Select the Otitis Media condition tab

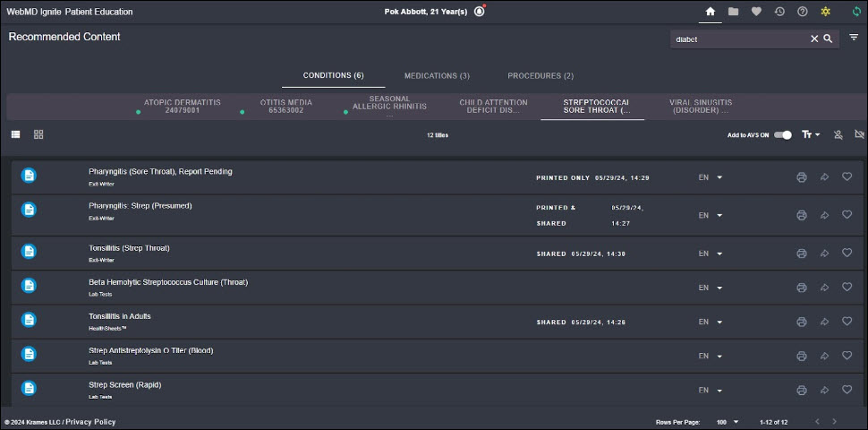coord(286,107)
